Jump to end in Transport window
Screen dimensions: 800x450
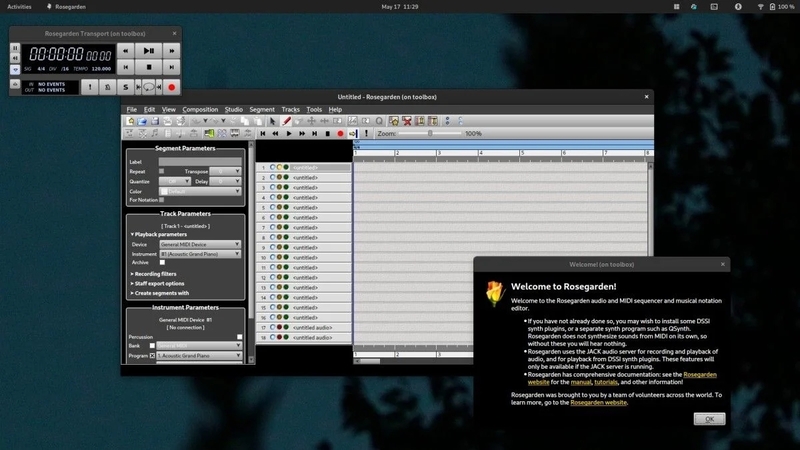(171, 67)
